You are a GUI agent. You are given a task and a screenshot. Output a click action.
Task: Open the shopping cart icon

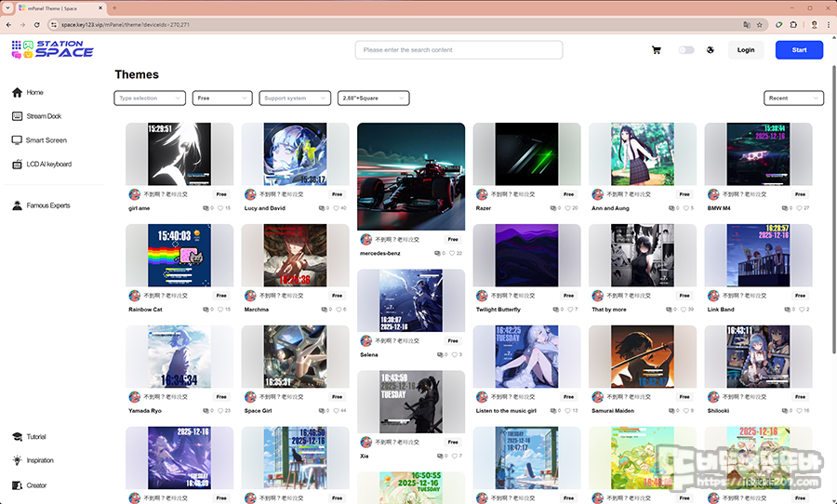pos(656,50)
